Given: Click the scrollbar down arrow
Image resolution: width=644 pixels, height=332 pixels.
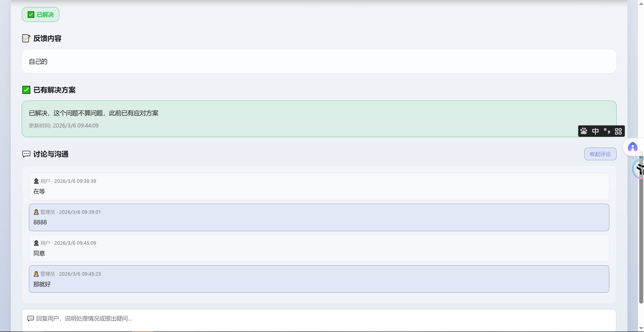Looking at the screenshot, I should (x=641, y=328).
